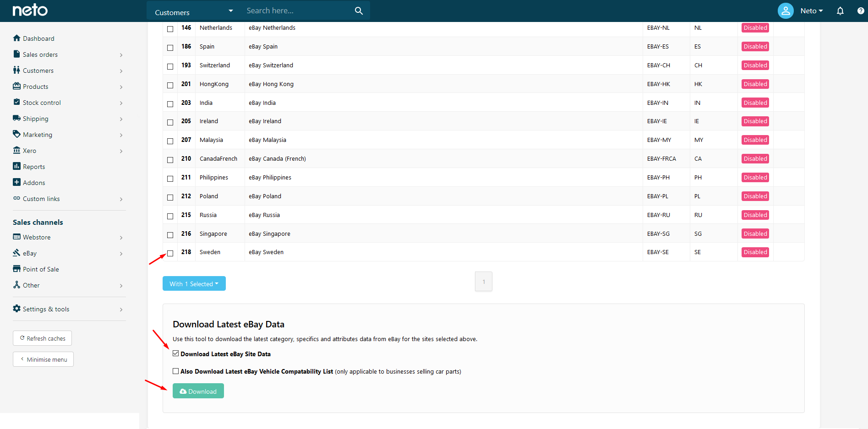Open the Reports menu item
This screenshot has width=868, height=429.
34,167
